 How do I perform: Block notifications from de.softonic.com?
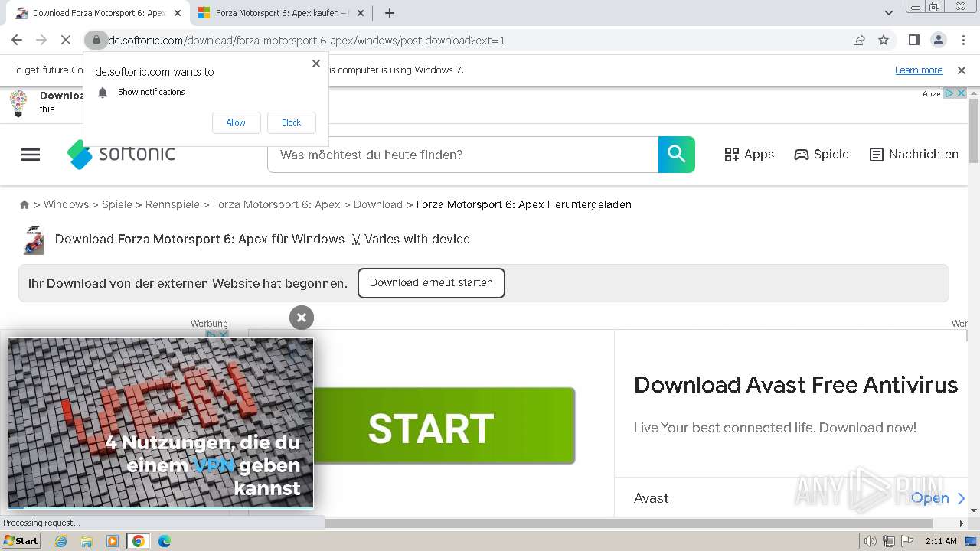tap(291, 122)
